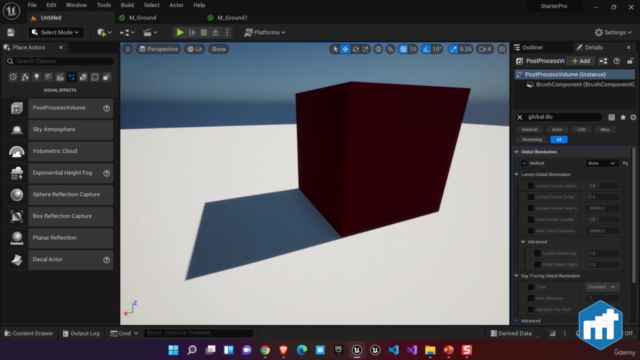
Task: Click the Eject from player icon
Action: (216, 32)
